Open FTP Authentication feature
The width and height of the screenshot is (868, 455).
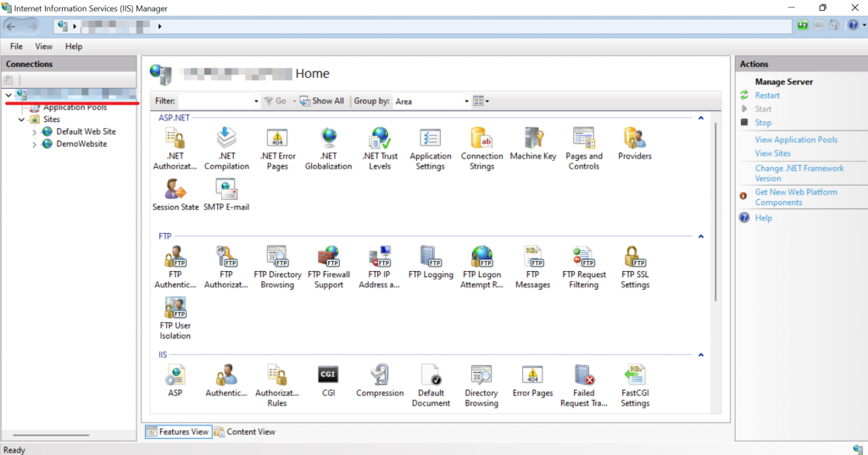click(175, 268)
